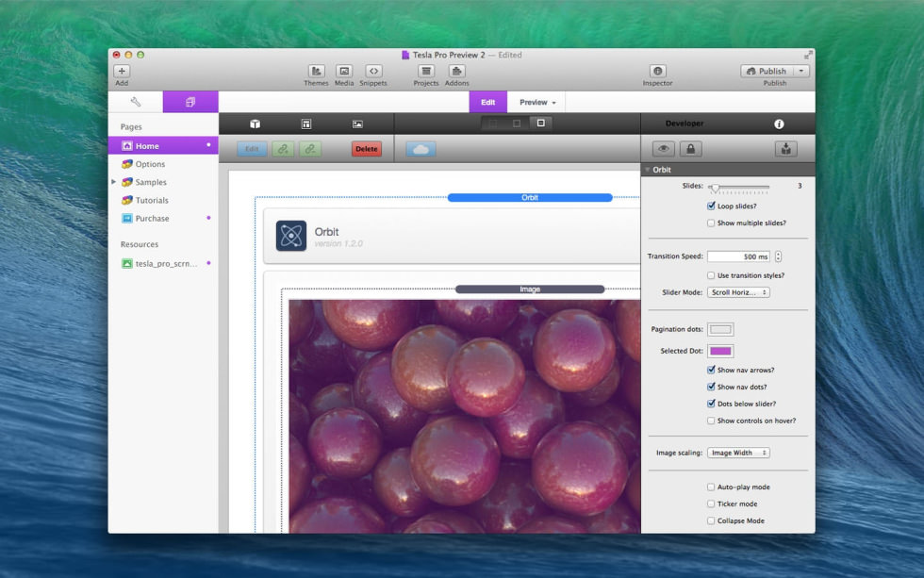The image size is (924, 578).
Task: Choose the solid square view mode
Action: [x=541, y=124]
